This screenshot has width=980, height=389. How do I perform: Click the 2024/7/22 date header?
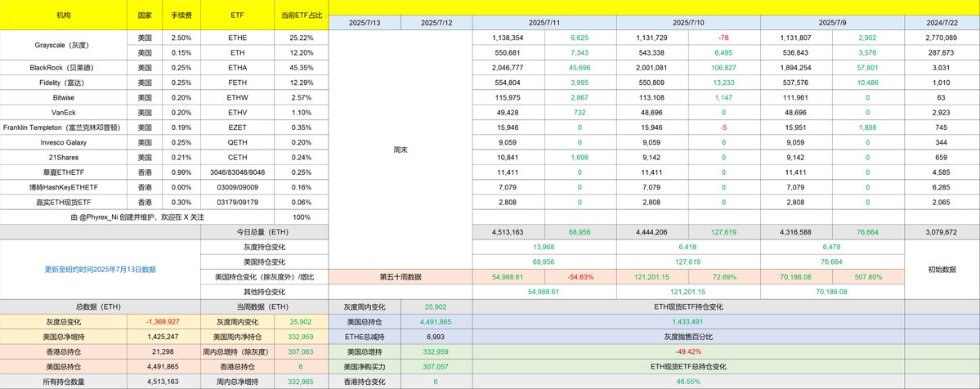(942, 23)
